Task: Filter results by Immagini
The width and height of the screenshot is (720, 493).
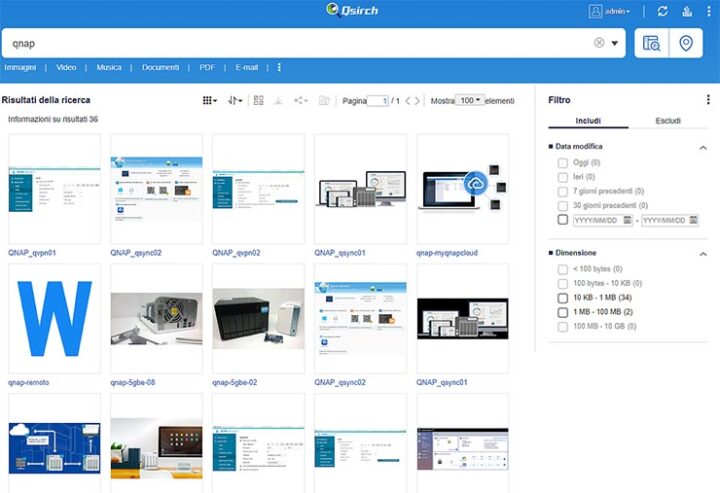Action: click(x=20, y=68)
